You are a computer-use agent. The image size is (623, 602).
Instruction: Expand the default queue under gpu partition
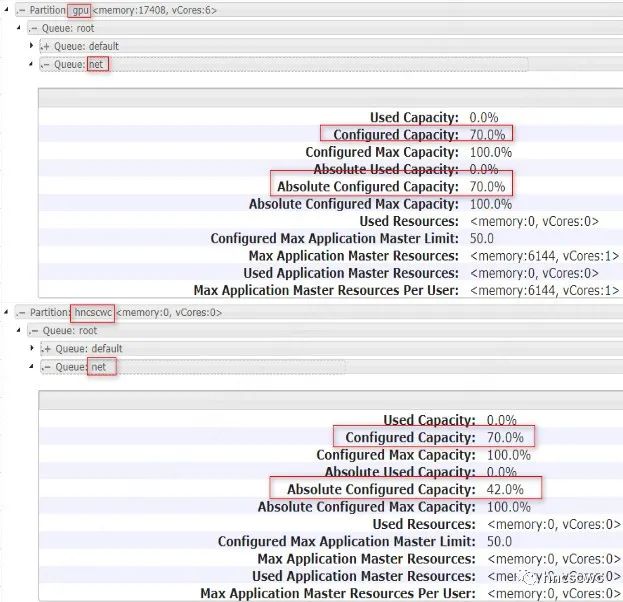31,45
